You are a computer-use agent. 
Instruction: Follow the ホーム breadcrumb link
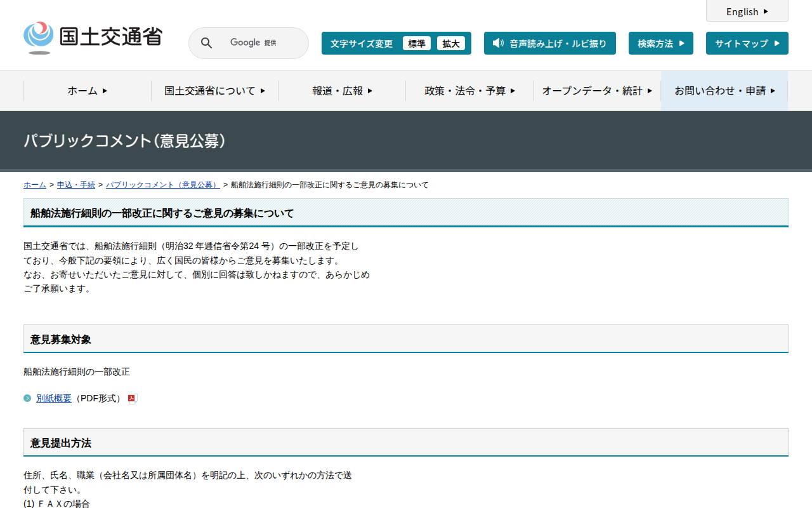pyautogui.click(x=35, y=185)
